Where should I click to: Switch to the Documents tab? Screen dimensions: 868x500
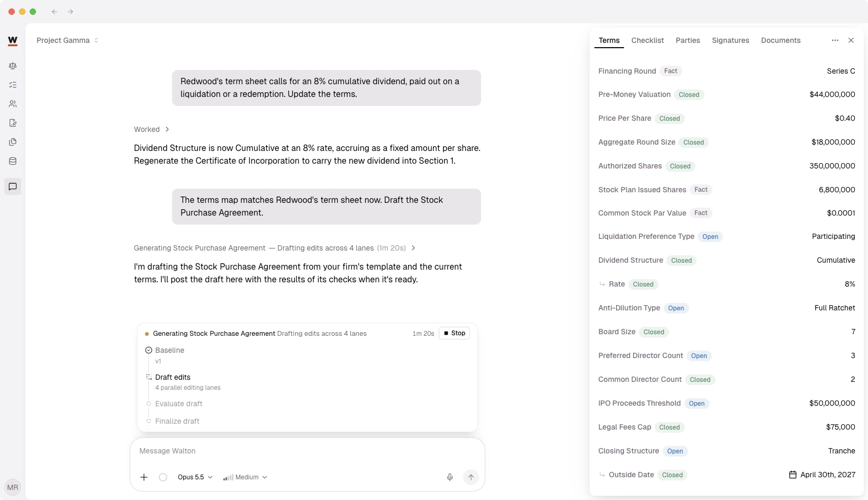pos(781,40)
